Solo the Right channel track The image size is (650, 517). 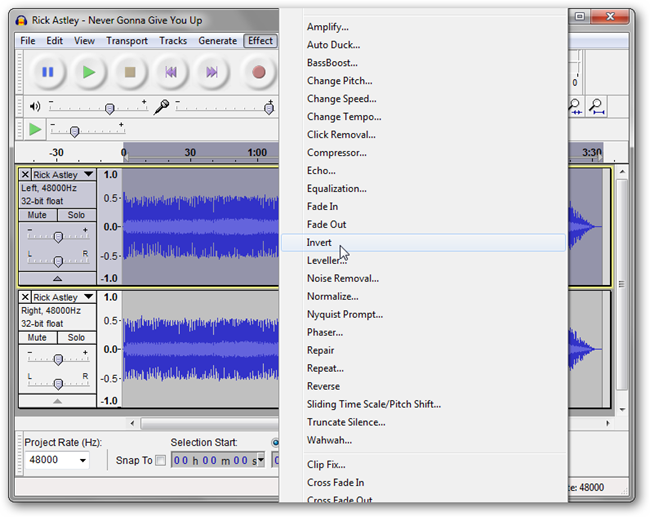point(76,338)
